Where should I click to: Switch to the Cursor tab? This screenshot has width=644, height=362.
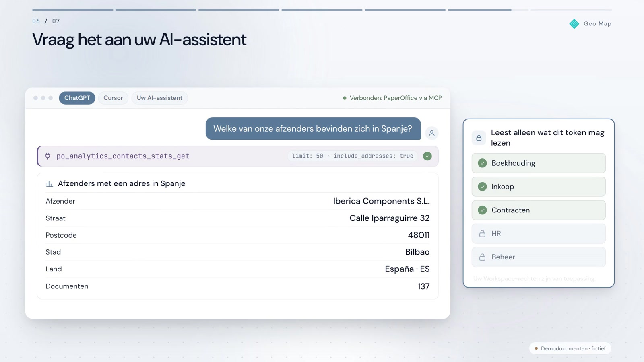coord(113,98)
